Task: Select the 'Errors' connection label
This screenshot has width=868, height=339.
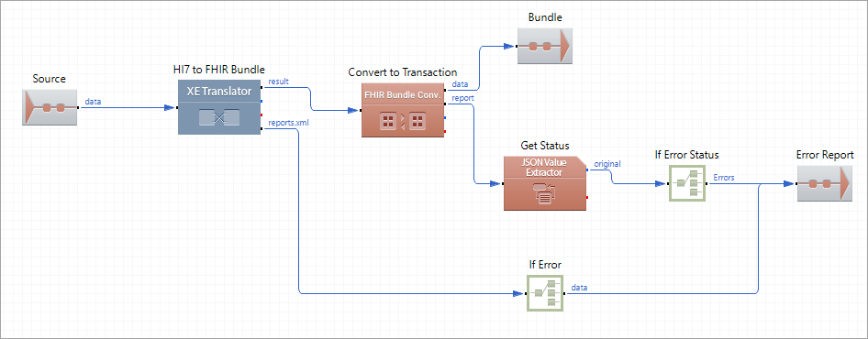Action: pos(724,178)
